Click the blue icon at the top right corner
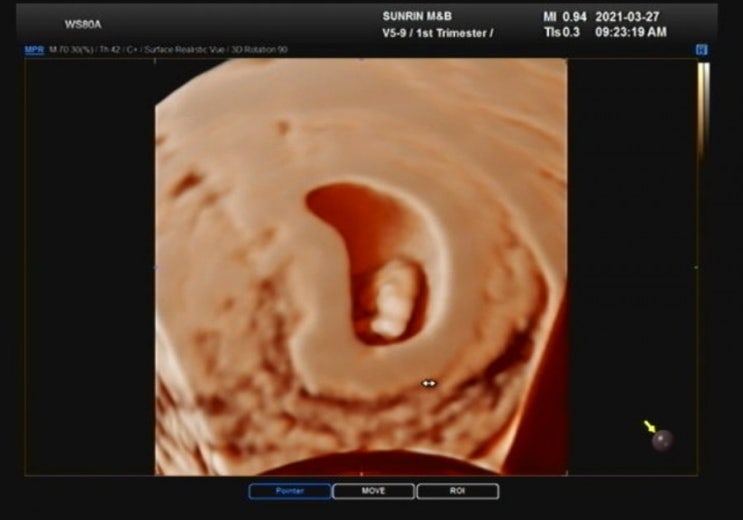Image resolution: width=743 pixels, height=520 pixels. tap(701, 50)
